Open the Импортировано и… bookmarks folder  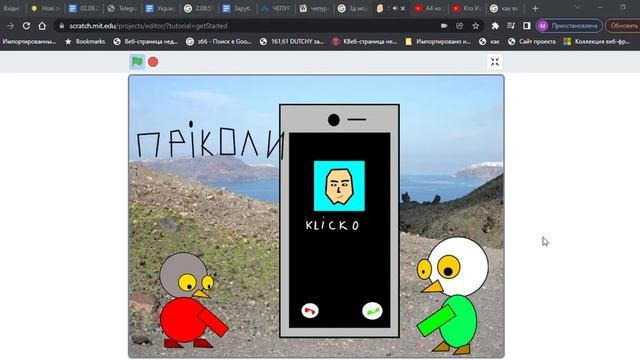coord(439,41)
